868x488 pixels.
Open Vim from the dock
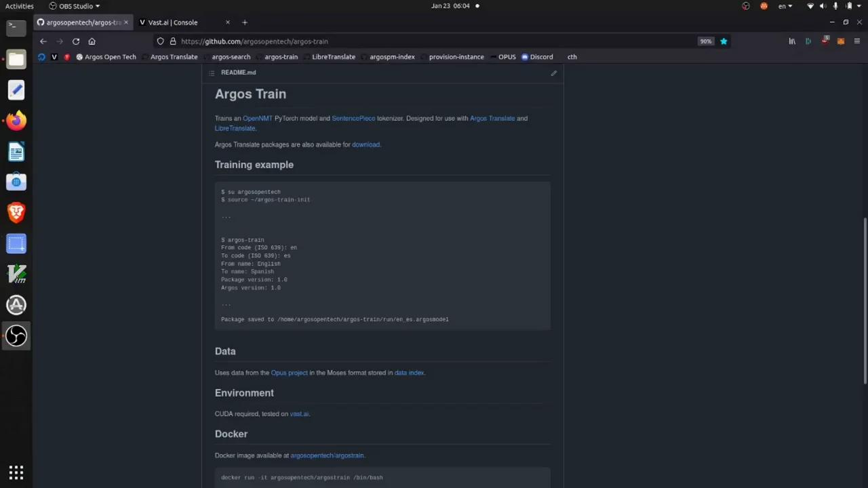point(16,274)
